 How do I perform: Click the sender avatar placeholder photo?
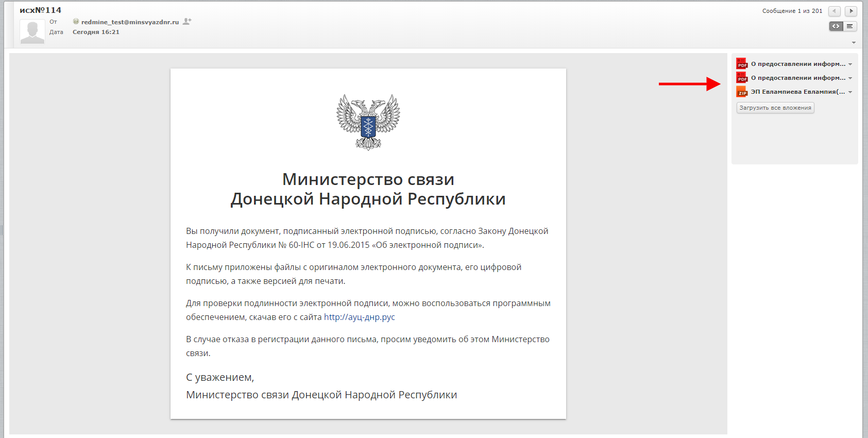[x=32, y=31]
